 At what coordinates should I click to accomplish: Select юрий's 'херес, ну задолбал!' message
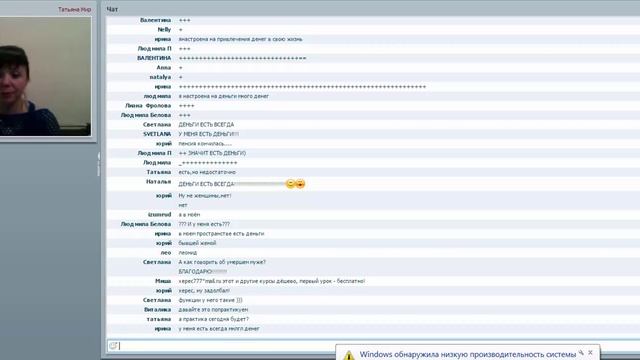coord(204,291)
